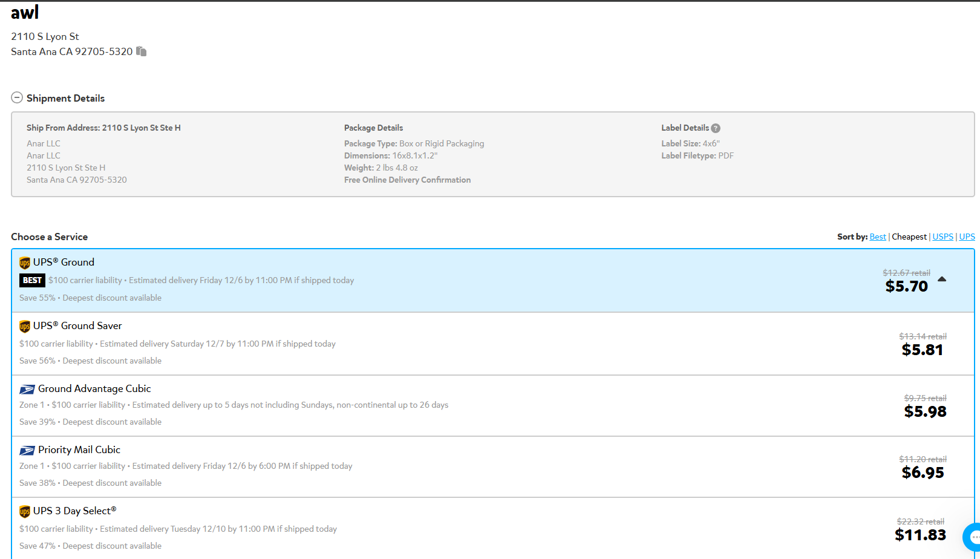This screenshot has width=980, height=559.
Task: Click Free Online Delivery Confirmation text
Action: pyautogui.click(x=407, y=180)
